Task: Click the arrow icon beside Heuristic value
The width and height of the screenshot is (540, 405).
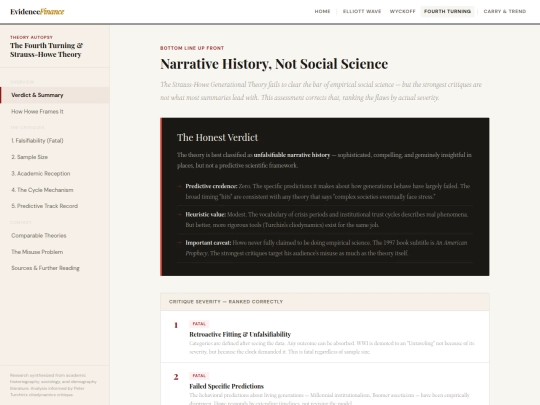Action: 179,215
